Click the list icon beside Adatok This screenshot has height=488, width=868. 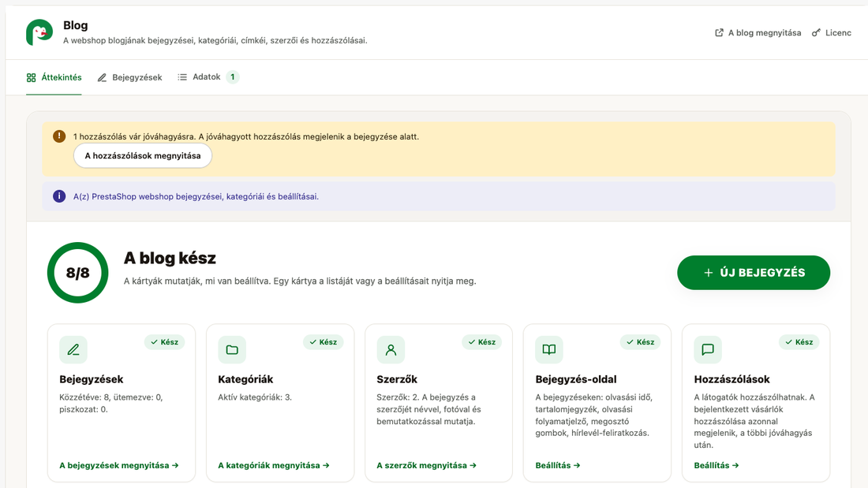click(182, 77)
